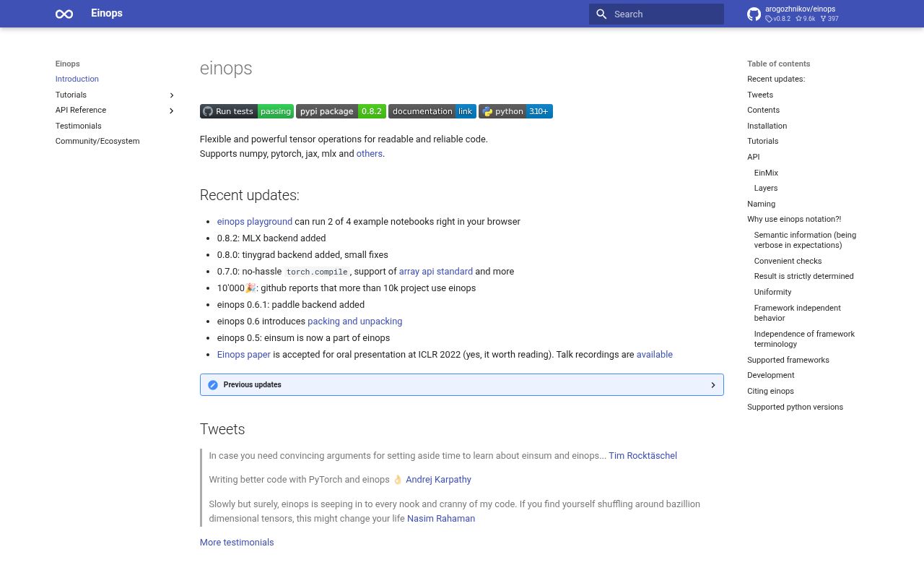
Task: Jump to Installation in table of contents
Action: click(x=767, y=126)
